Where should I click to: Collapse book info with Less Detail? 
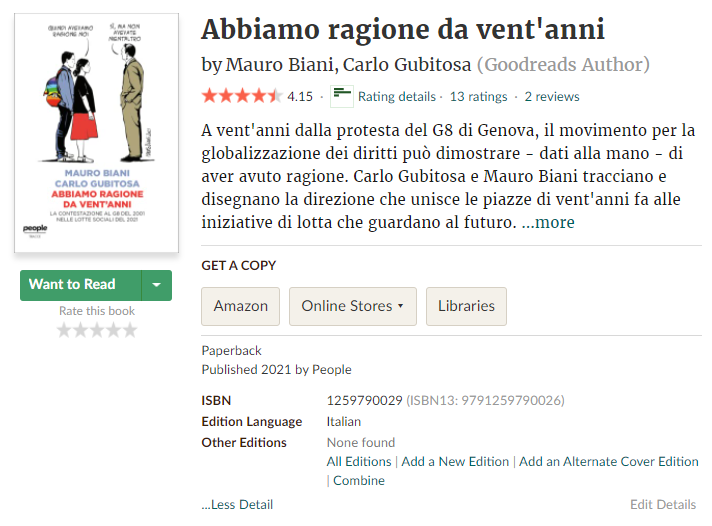pos(237,504)
